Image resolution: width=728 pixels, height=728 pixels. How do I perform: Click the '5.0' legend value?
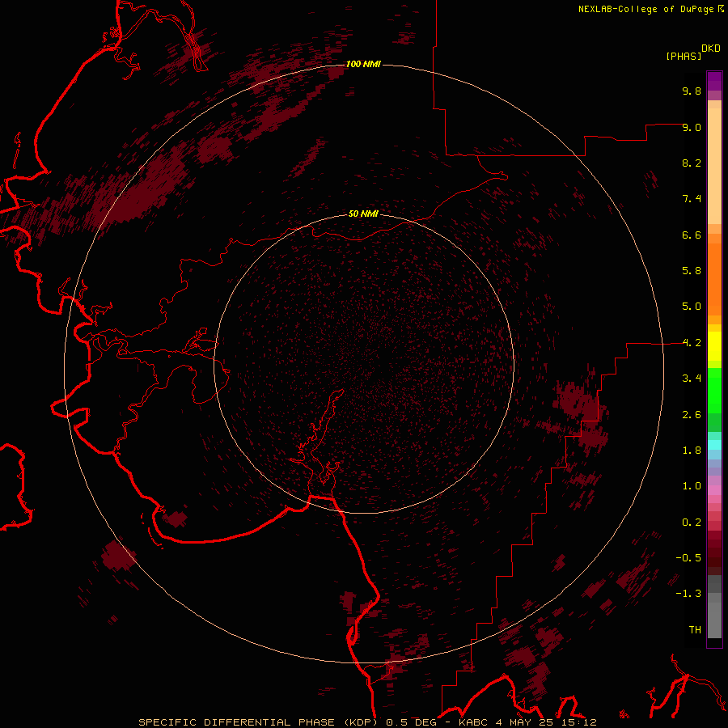pyautogui.click(x=692, y=307)
